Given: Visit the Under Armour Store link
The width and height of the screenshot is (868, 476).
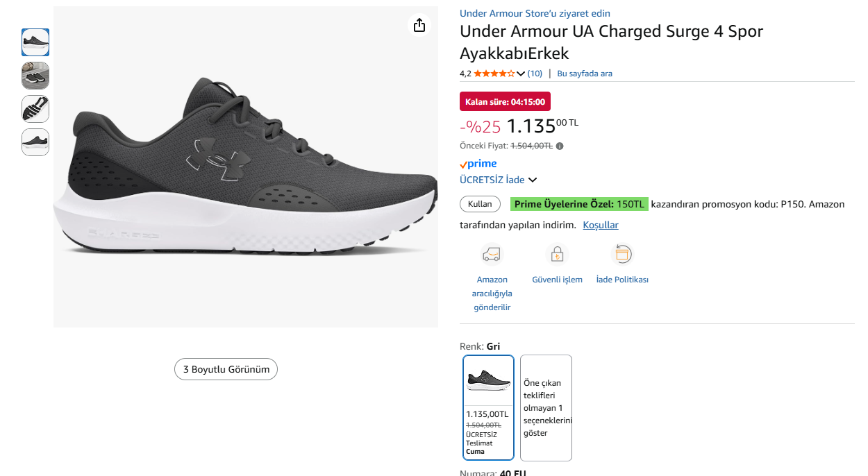Looking at the screenshot, I should tap(535, 13).
